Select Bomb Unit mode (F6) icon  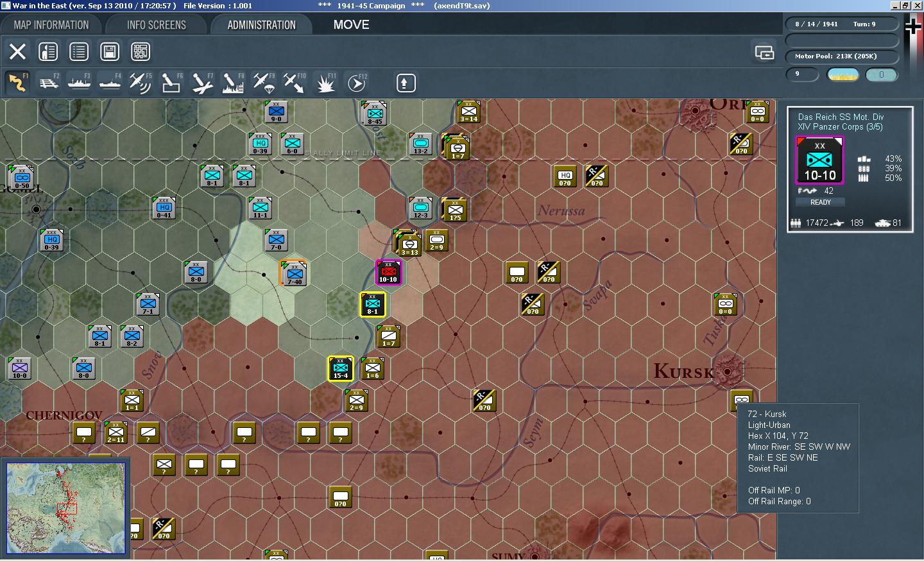point(171,83)
